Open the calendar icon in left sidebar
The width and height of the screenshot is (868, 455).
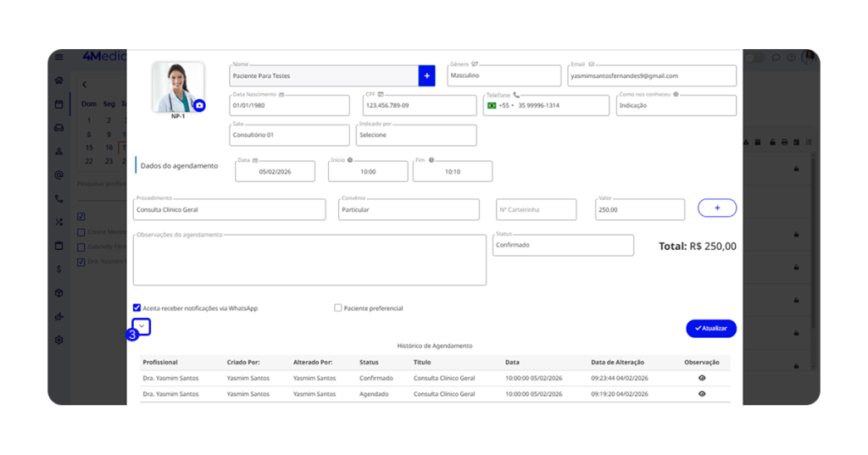58,104
